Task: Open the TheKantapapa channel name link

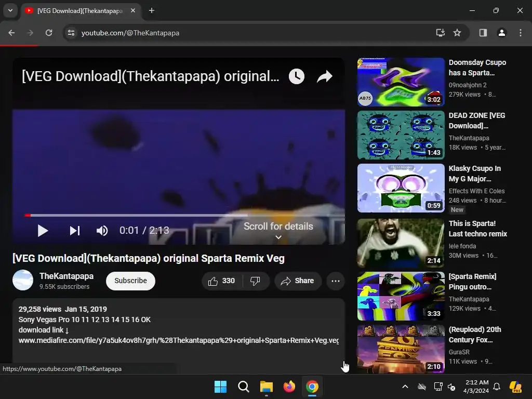Action: coord(66,276)
